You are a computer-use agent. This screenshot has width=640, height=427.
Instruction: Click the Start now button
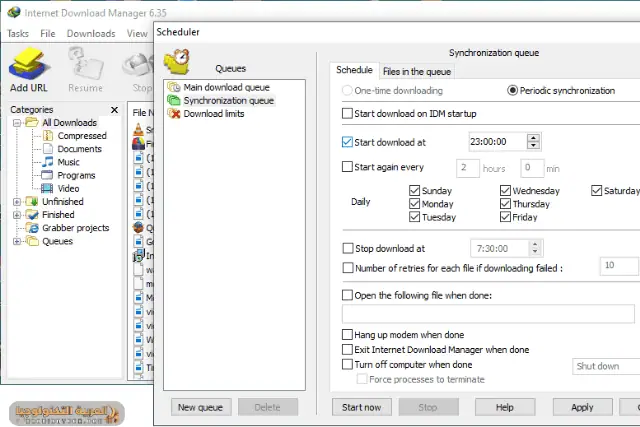[362, 407]
